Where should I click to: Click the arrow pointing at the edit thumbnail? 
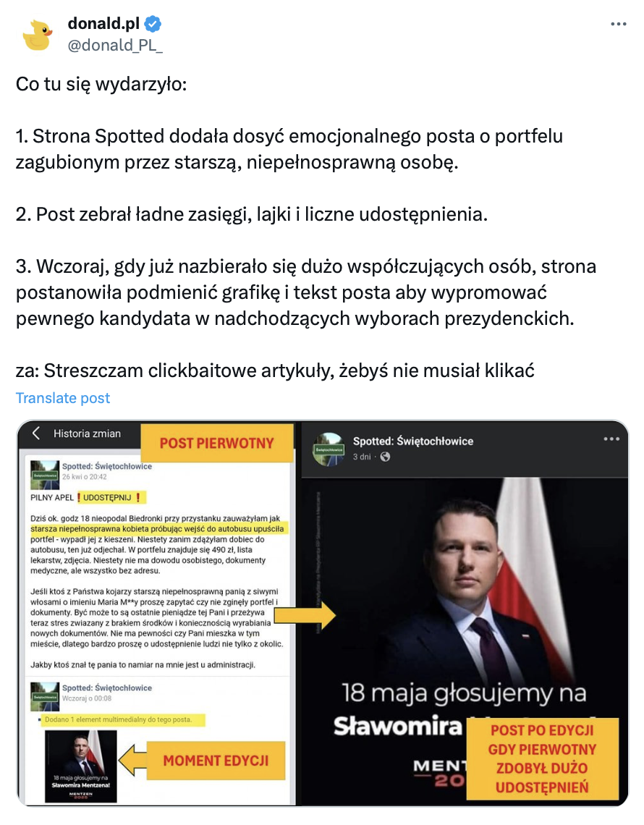click(132, 761)
